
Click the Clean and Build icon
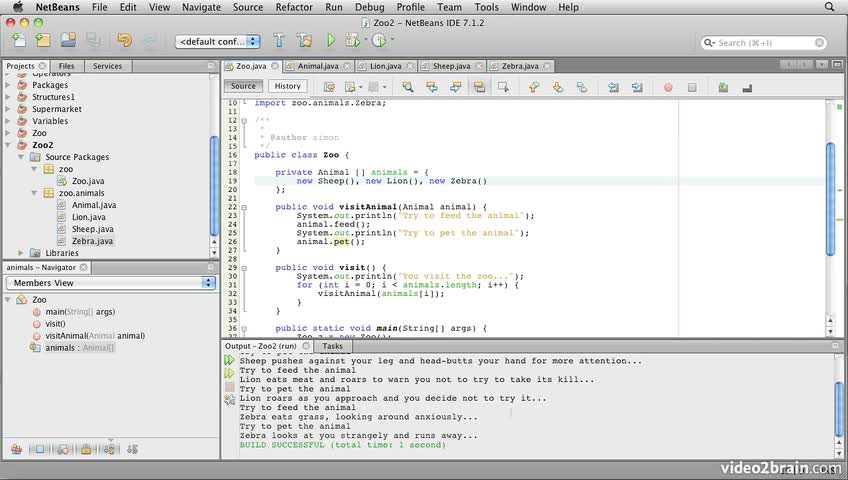coord(304,41)
